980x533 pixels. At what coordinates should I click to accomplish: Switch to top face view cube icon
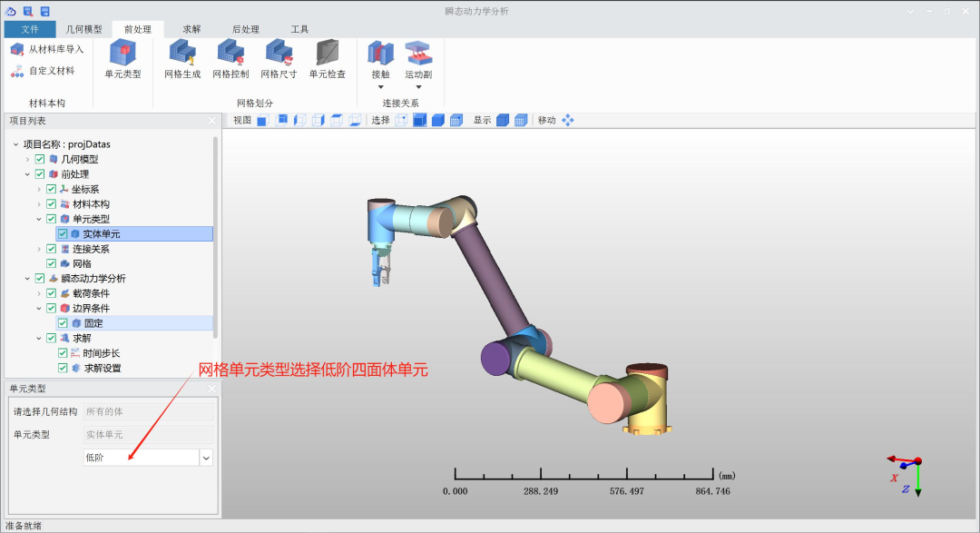click(337, 120)
